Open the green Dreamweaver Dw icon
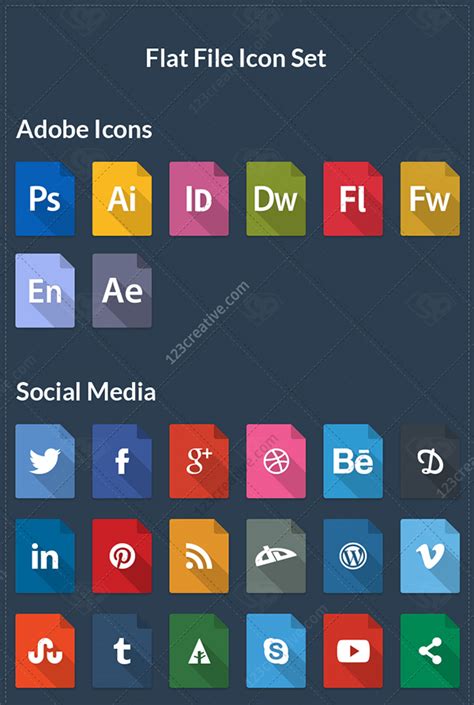Viewport: 474px width, 705px height. (x=276, y=199)
